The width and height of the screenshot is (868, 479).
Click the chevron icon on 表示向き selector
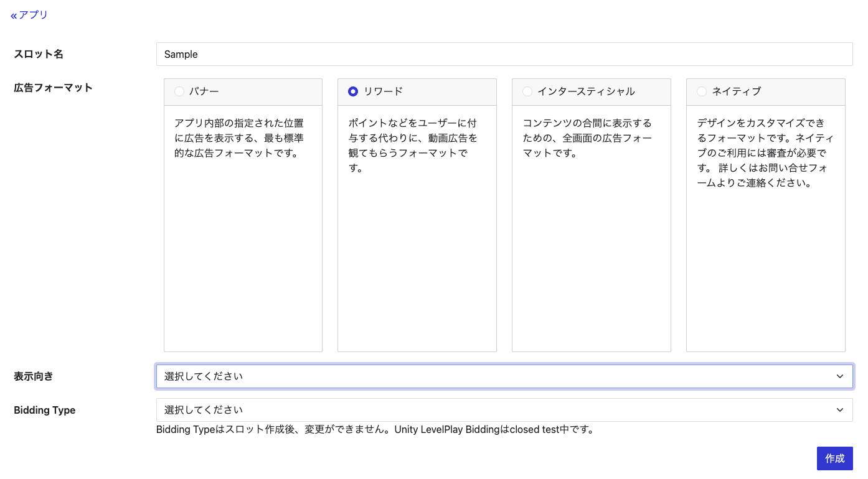click(839, 376)
